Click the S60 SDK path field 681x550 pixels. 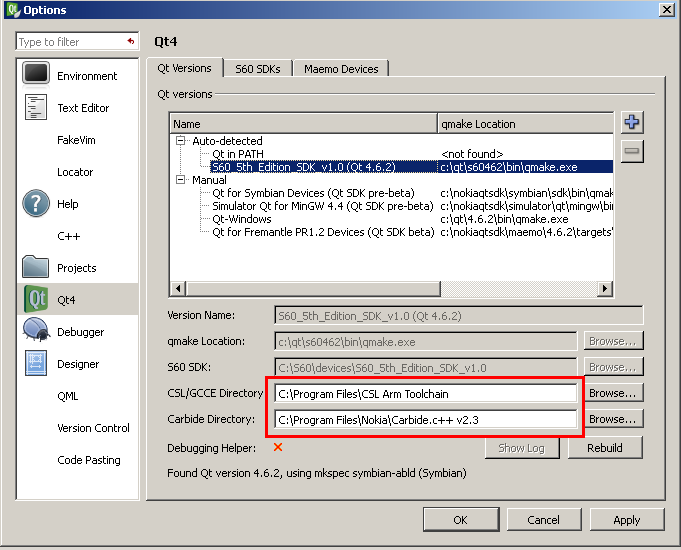point(426,368)
